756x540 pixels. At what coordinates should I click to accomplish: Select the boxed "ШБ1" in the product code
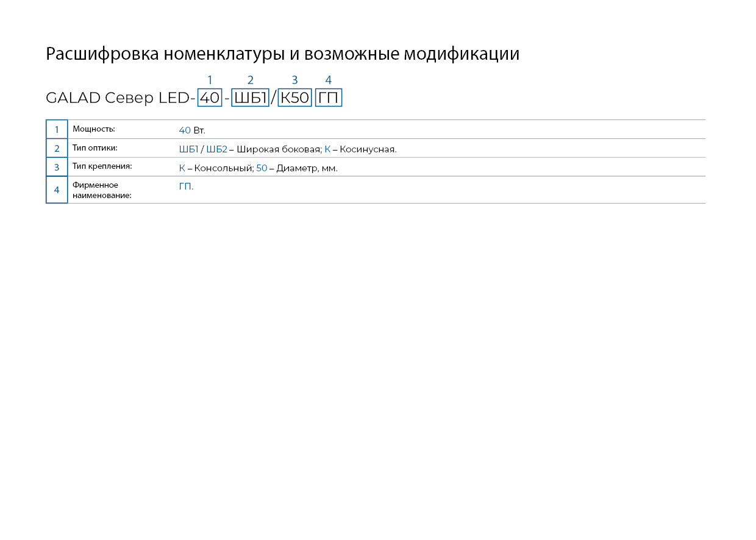[251, 98]
